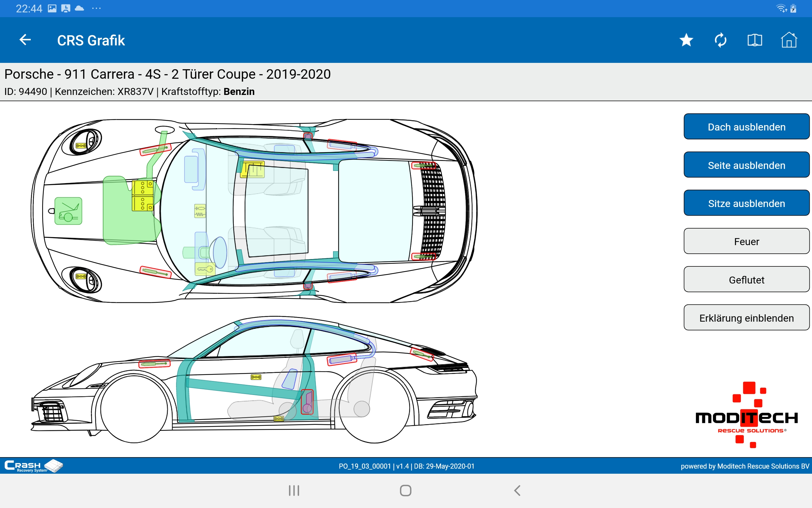Viewport: 812px width, 508px height.
Task: Go to home screen icon
Action: point(789,40)
